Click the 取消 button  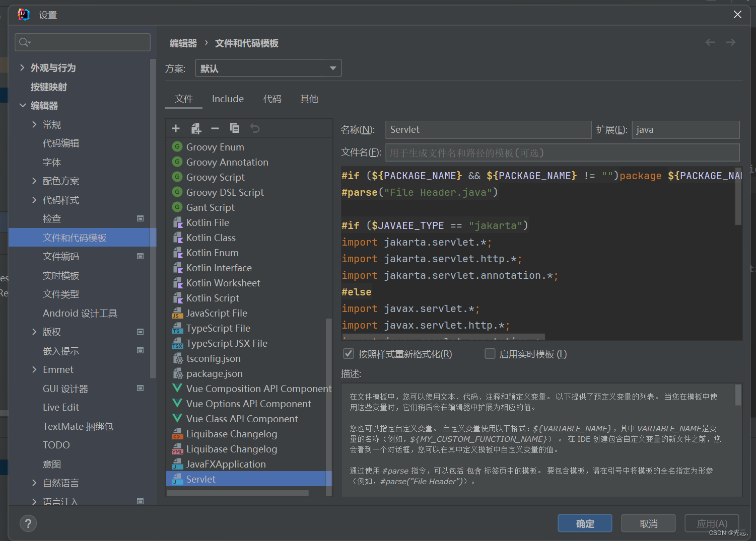pos(648,523)
